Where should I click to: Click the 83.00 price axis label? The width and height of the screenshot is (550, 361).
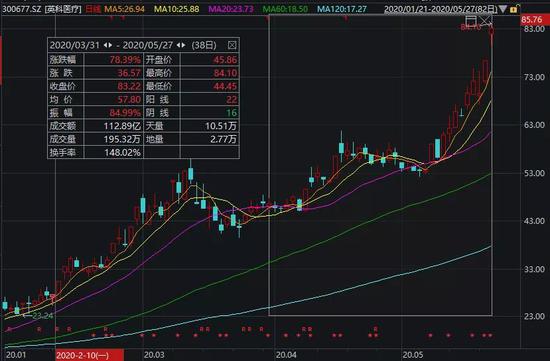tap(534, 29)
